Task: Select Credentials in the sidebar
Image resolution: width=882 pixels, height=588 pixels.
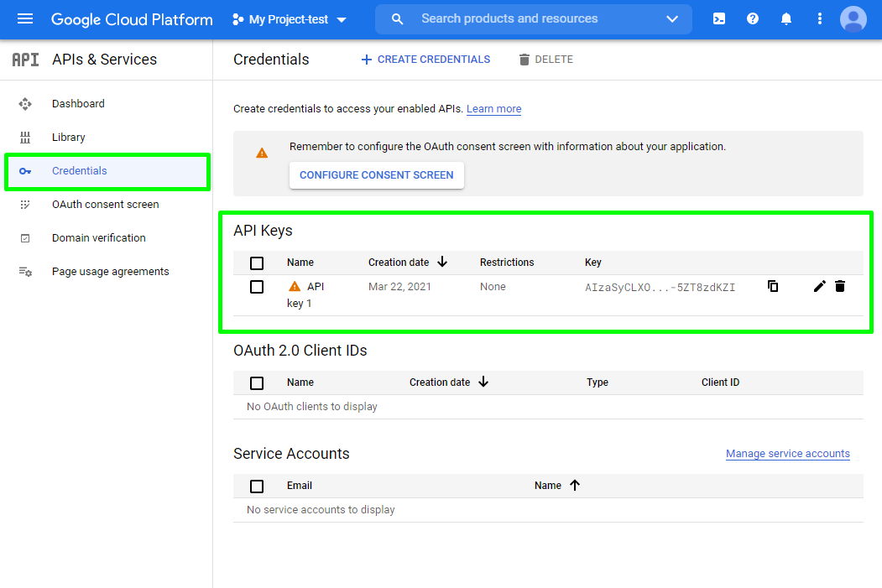Action: click(107, 171)
